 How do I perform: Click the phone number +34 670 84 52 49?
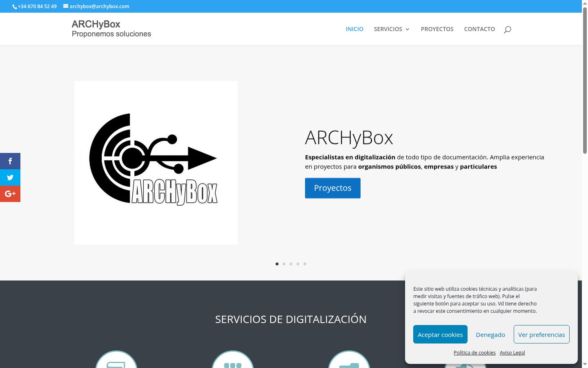click(x=37, y=7)
